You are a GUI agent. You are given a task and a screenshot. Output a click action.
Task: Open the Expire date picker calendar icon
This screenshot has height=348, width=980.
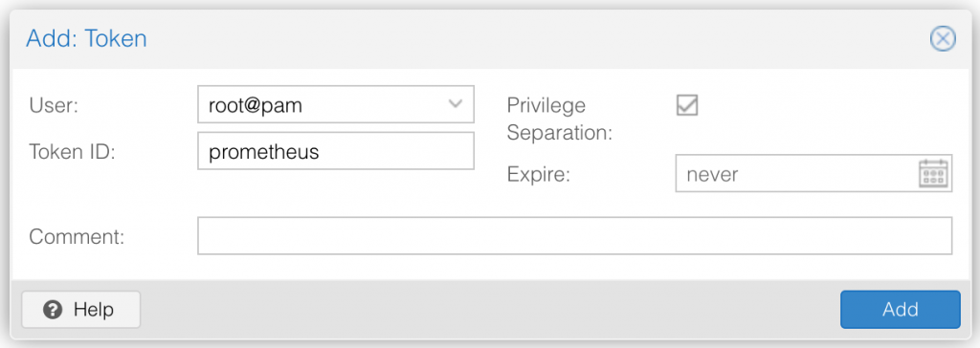934,173
